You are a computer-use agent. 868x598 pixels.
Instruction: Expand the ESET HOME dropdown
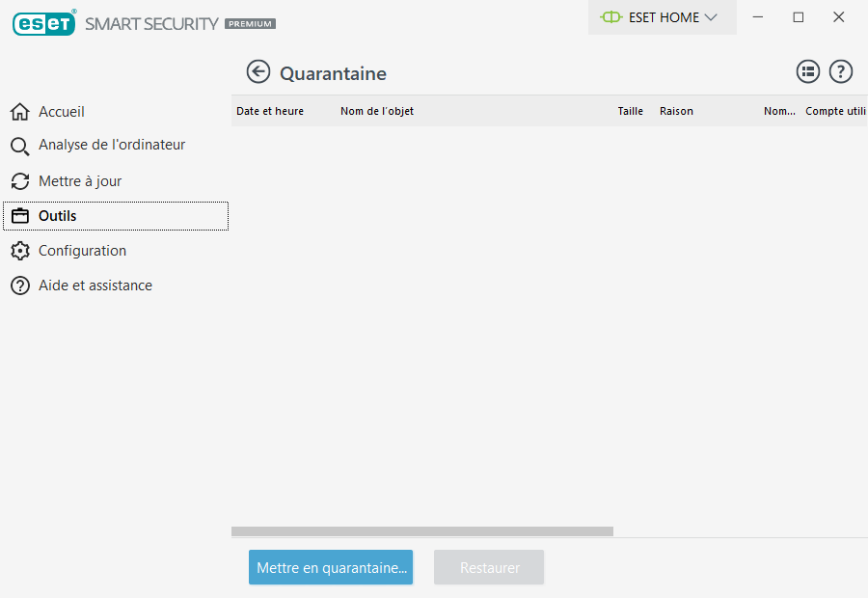point(711,17)
